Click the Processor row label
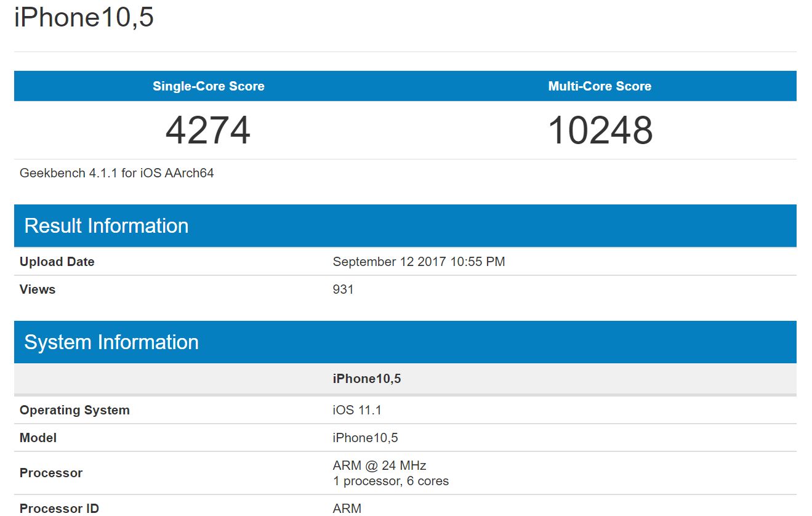 [x=51, y=473]
